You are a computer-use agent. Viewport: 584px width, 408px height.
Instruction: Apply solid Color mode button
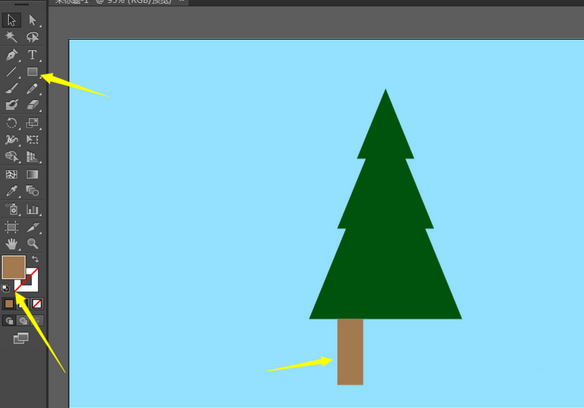coord(9,304)
